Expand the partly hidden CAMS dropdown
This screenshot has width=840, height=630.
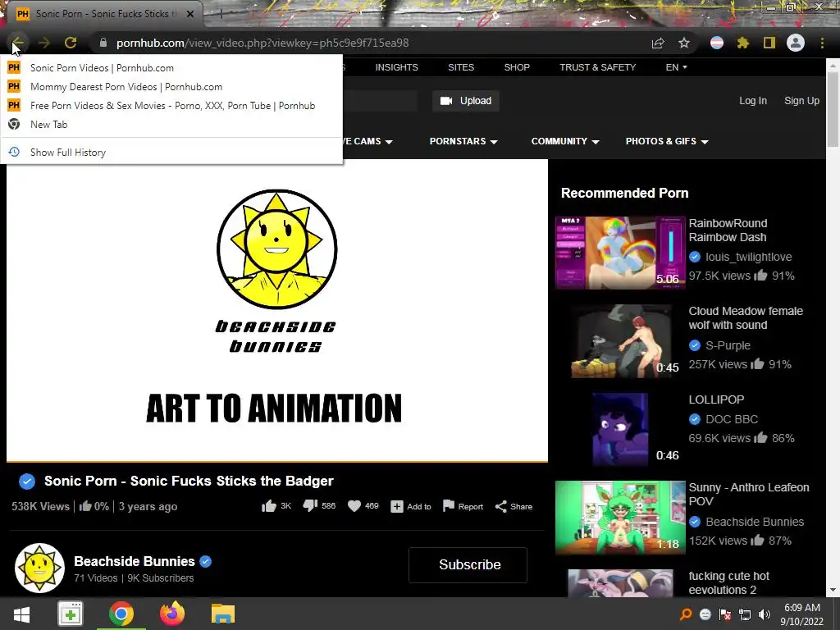pos(369,141)
